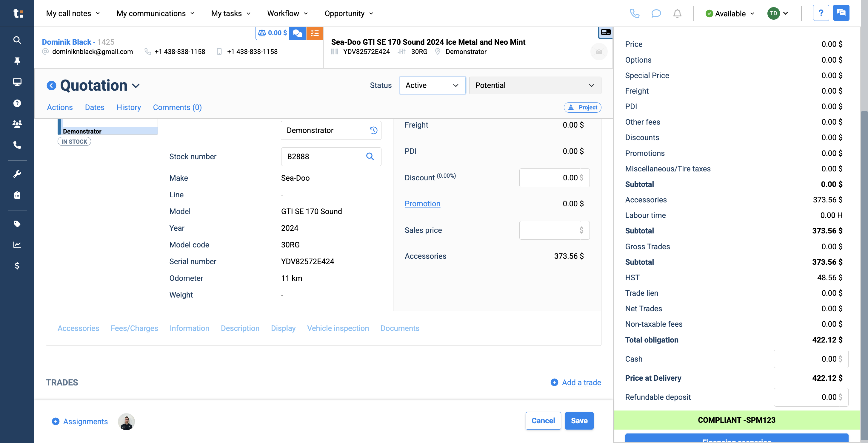Open the desking monitor icon in sidebar

point(17,82)
